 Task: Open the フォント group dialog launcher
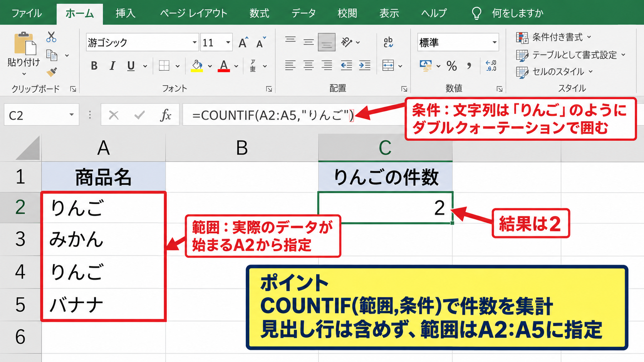269,89
